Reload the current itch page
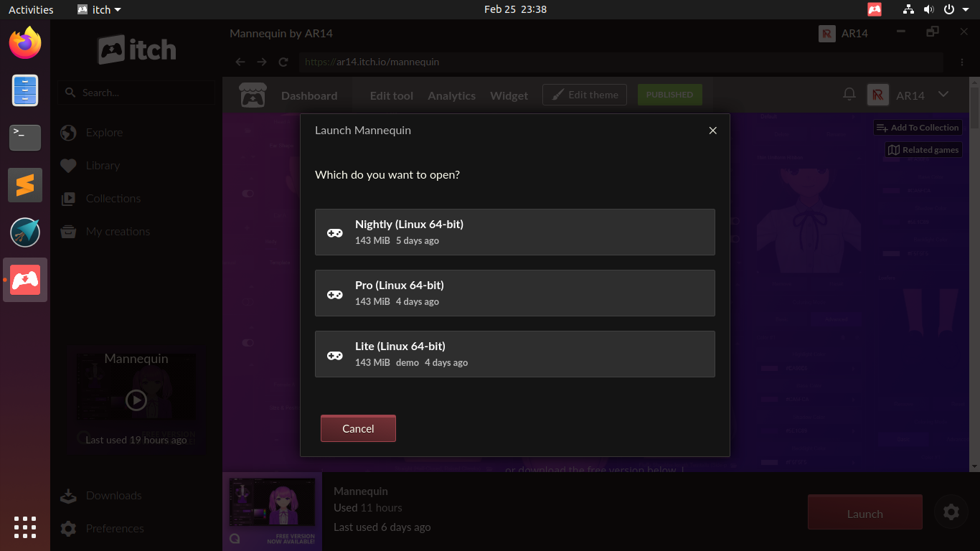The width and height of the screenshot is (980, 551). 283,62
